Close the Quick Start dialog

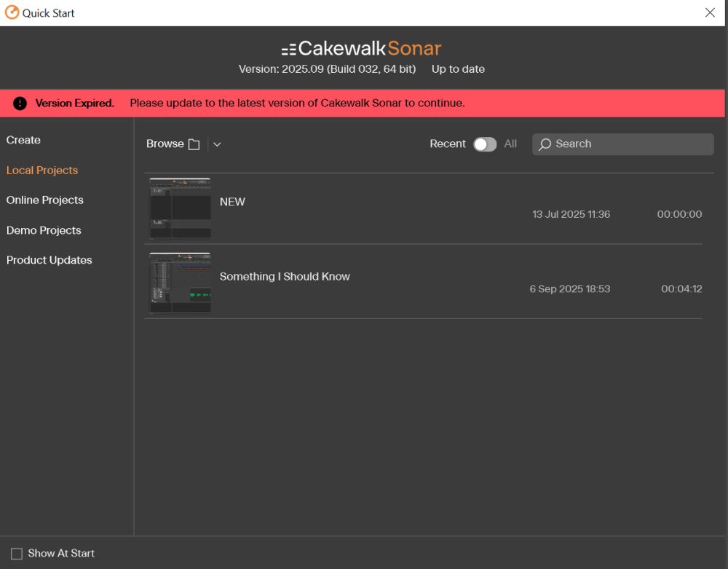tap(710, 12)
